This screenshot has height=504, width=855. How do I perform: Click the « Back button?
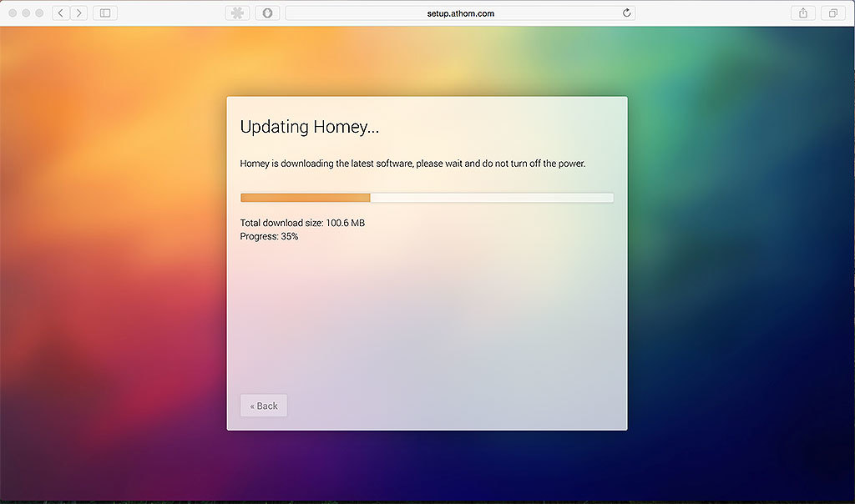point(264,406)
